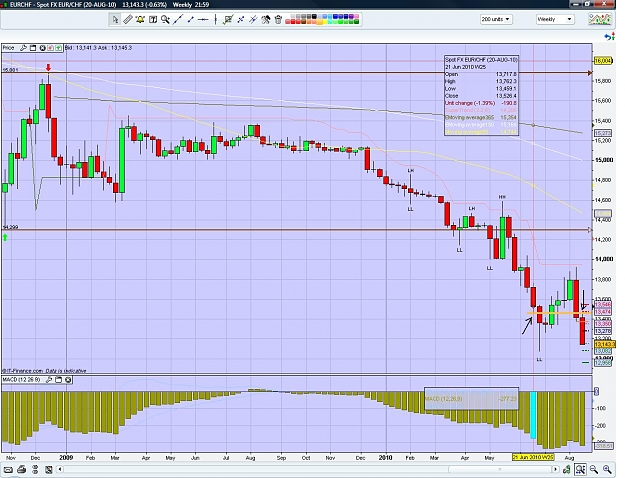Close the Price panel with X icon
This screenshot has width=625, height=478.
tap(42, 48)
